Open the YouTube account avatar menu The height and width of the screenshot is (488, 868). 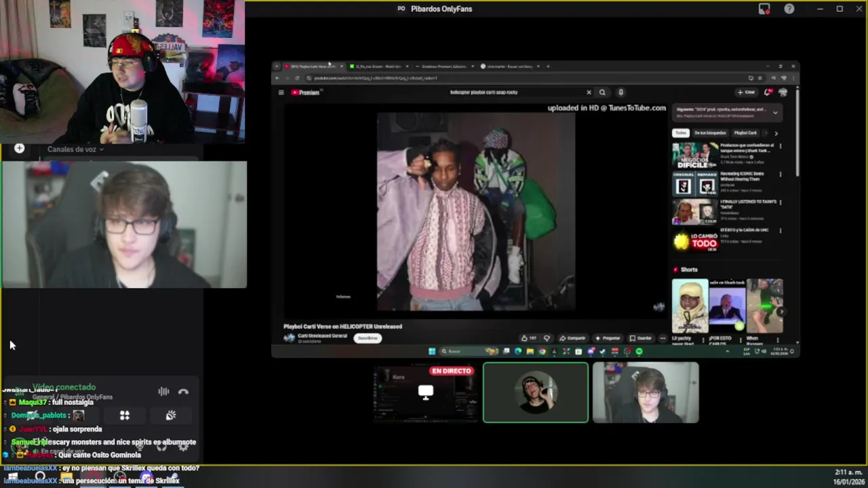783,92
